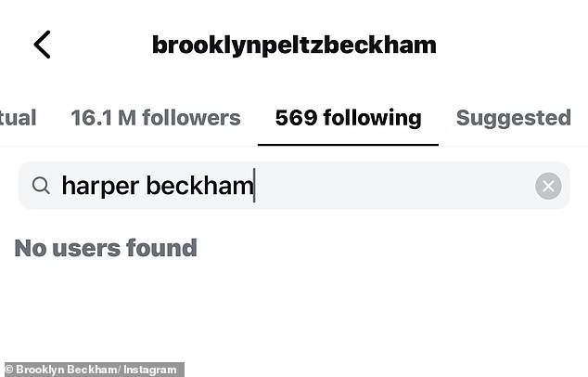Click the magnifying glass search icon
588x377 pixels.
click(40, 186)
